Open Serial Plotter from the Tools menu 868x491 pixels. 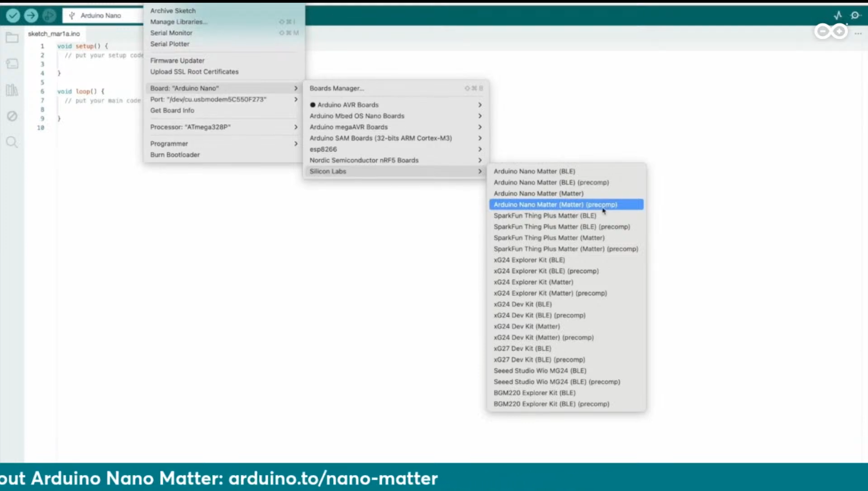coord(224,44)
